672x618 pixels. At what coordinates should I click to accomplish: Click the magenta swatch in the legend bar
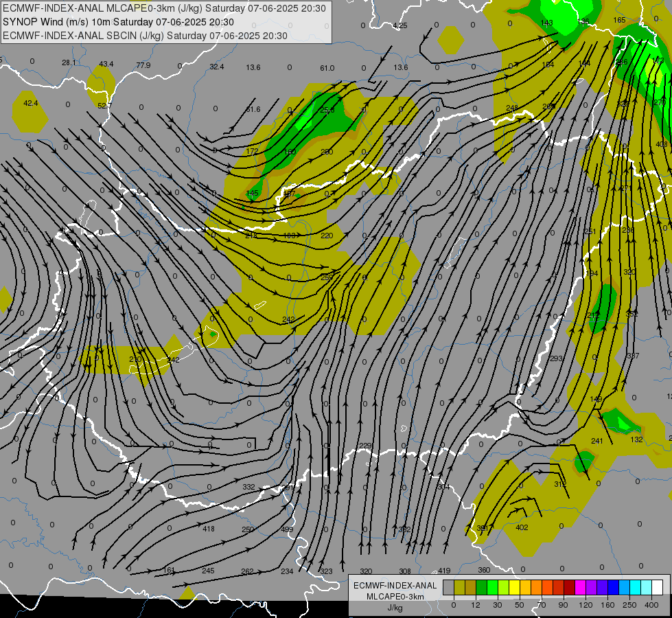(x=580, y=587)
